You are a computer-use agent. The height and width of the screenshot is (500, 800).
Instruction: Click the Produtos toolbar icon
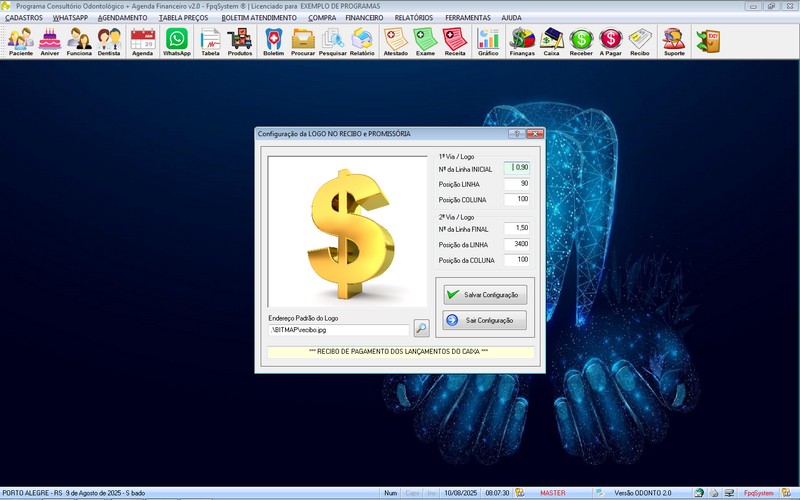point(240,41)
